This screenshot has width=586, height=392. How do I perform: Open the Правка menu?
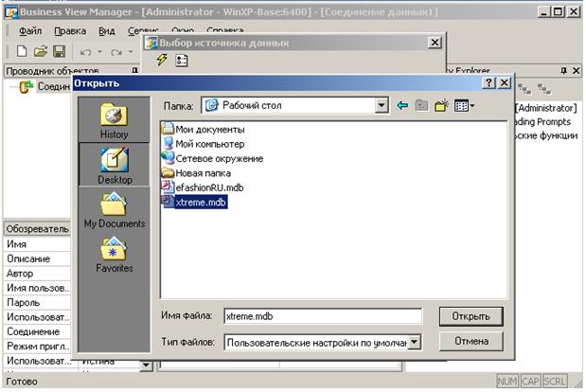click(70, 31)
